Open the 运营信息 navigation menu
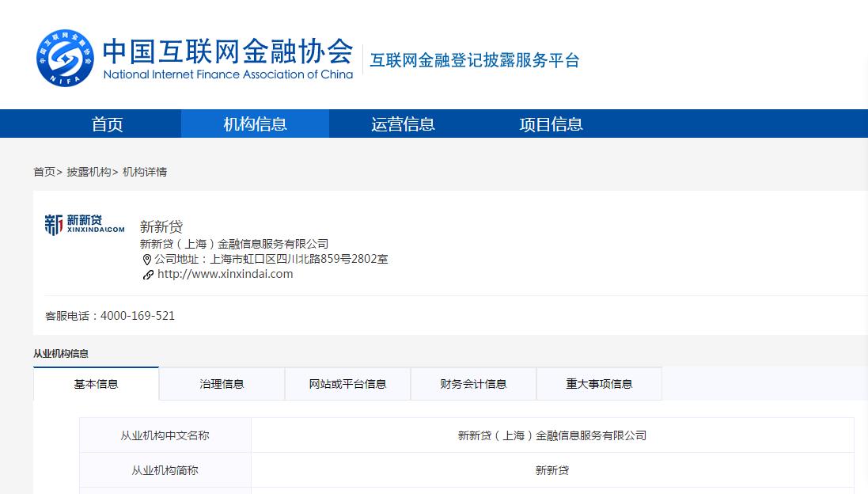Viewport: 868px width, 494px height. tap(403, 123)
